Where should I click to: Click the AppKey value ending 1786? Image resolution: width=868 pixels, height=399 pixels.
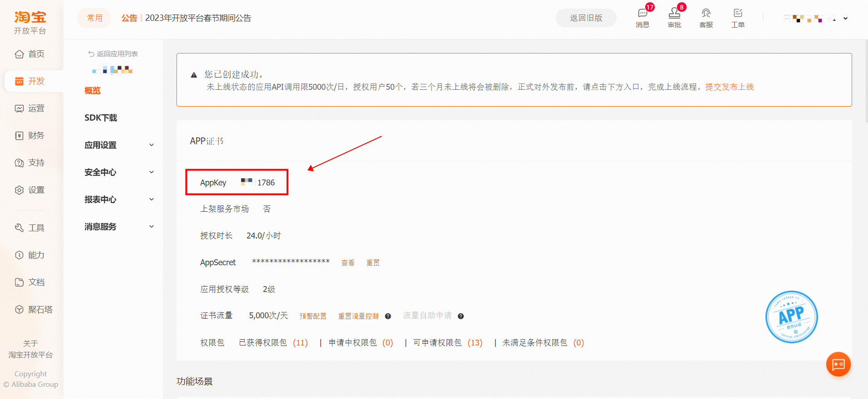(258, 182)
